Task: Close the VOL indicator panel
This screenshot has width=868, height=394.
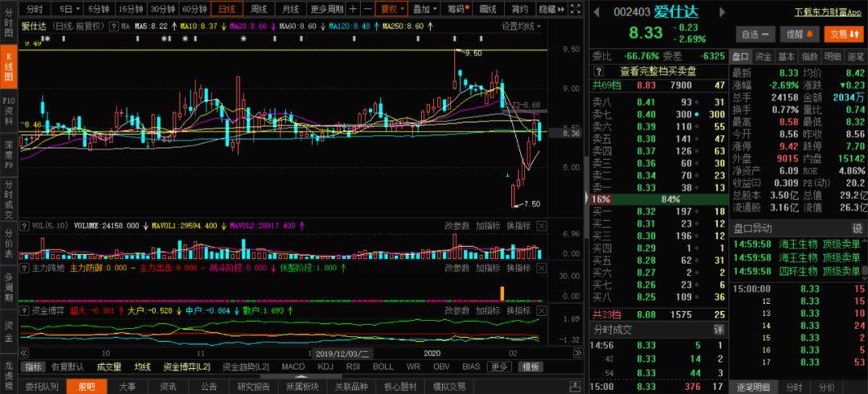Action: (x=542, y=226)
